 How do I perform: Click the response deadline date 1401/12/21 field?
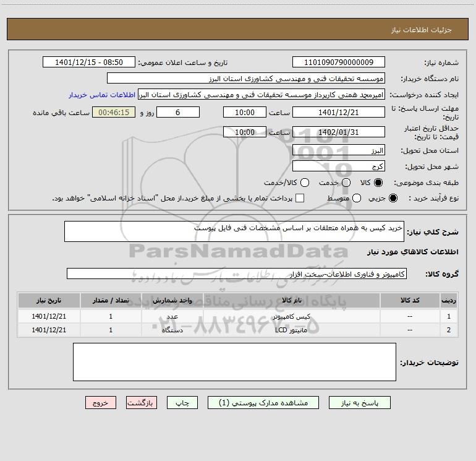[x=339, y=113]
